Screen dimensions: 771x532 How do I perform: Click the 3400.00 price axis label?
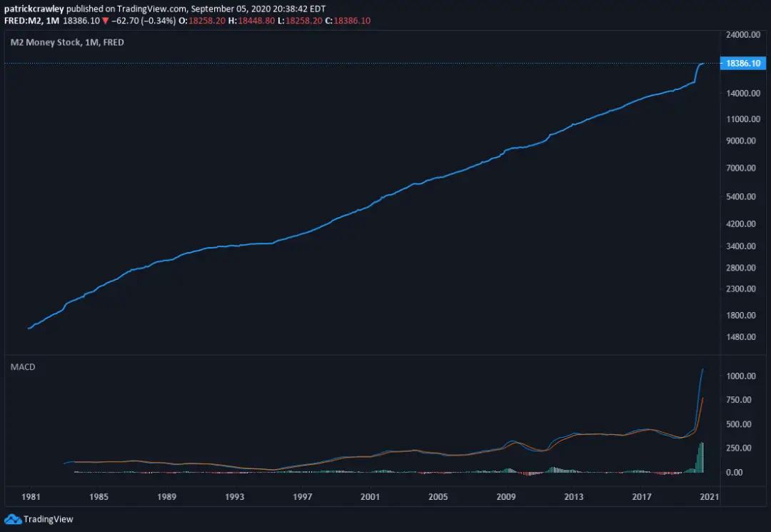741,246
